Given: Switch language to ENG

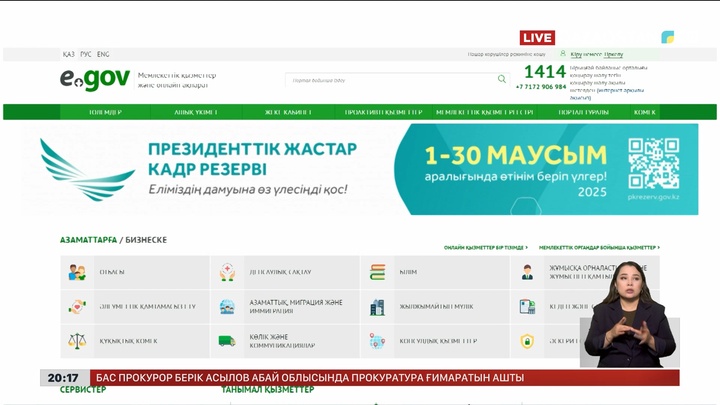Looking at the screenshot, I should (103, 54).
